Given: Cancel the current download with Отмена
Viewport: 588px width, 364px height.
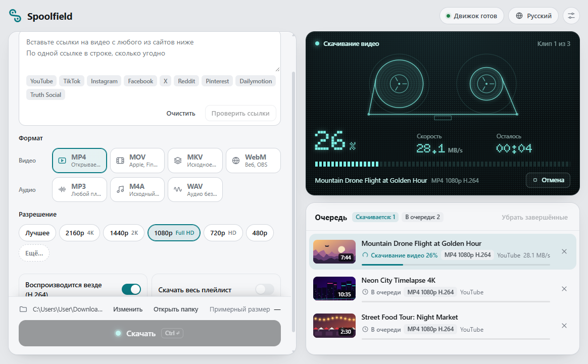Looking at the screenshot, I should 548,180.
